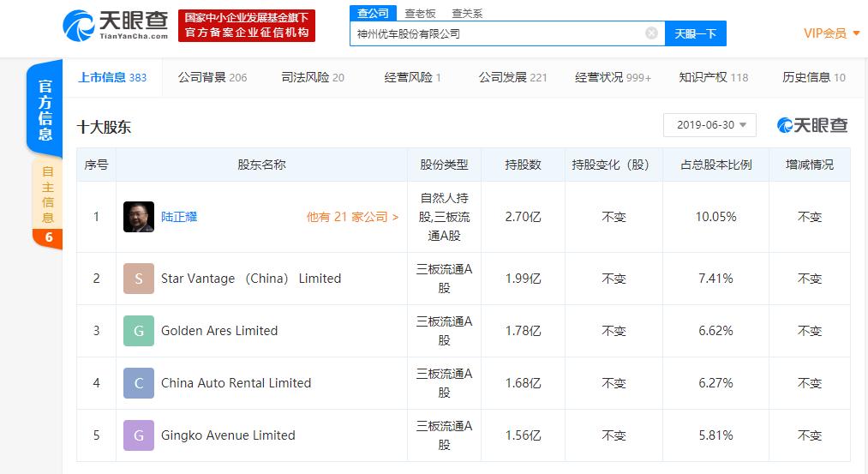Image resolution: width=868 pixels, height=474 pixels.
Task: Open the 陆正耀 shareholder name link
Action: (179, 217)
